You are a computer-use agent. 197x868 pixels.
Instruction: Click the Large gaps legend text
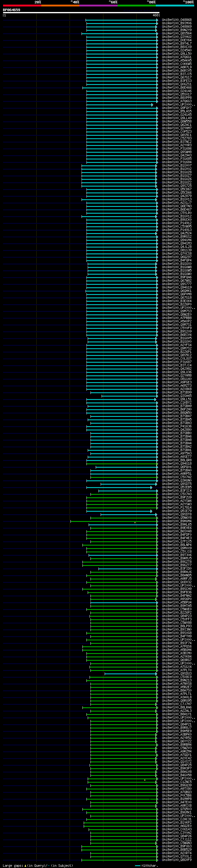coord(13,866)
